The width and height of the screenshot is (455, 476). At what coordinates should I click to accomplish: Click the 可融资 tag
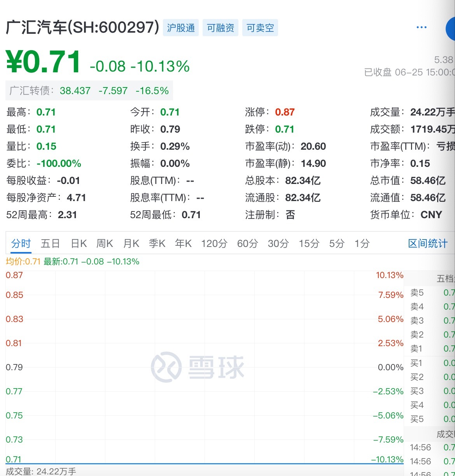click(x=220, y=28)
